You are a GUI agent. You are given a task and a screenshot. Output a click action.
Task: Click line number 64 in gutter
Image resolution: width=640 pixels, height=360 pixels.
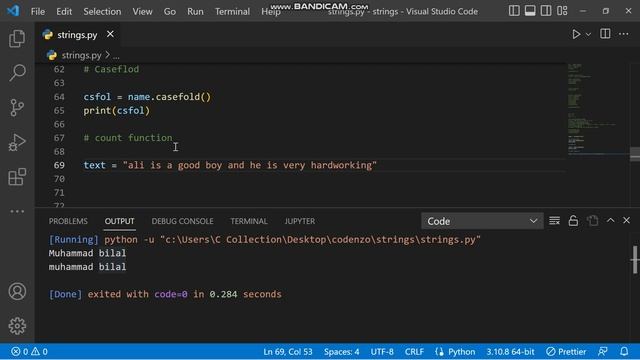pos(59,97)
